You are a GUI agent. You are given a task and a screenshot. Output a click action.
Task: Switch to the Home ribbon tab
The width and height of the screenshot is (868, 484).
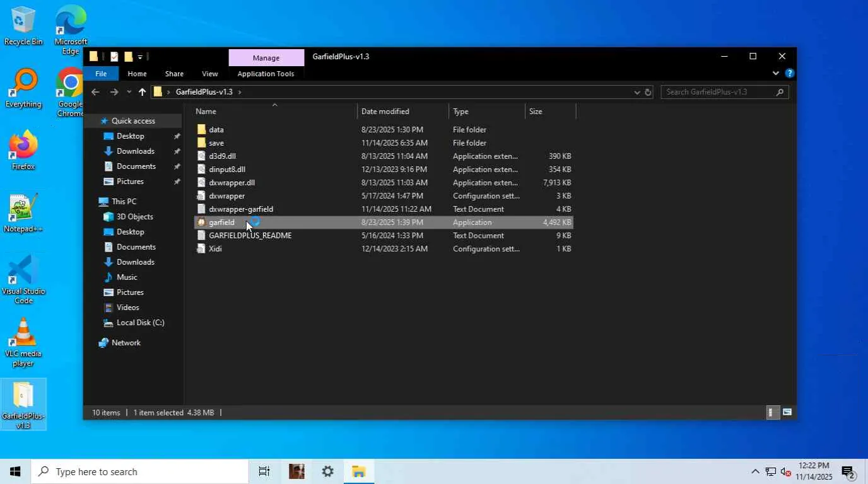[x=137, y=74]
